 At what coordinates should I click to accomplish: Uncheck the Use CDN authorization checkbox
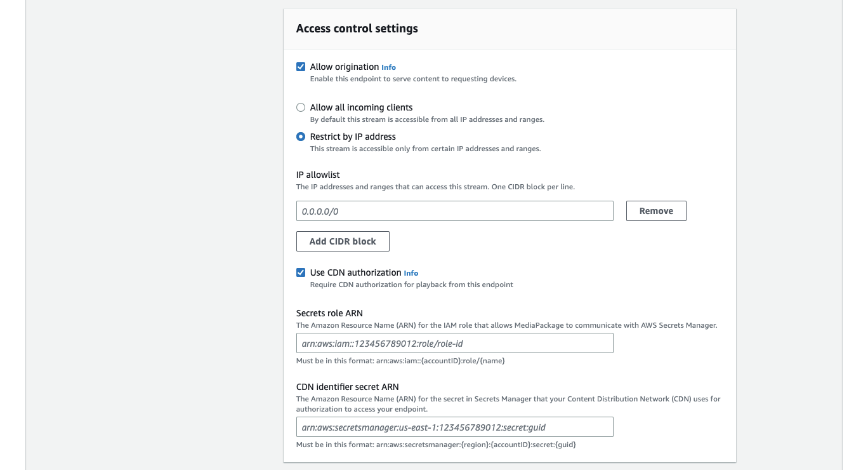[x=301, y=272]
